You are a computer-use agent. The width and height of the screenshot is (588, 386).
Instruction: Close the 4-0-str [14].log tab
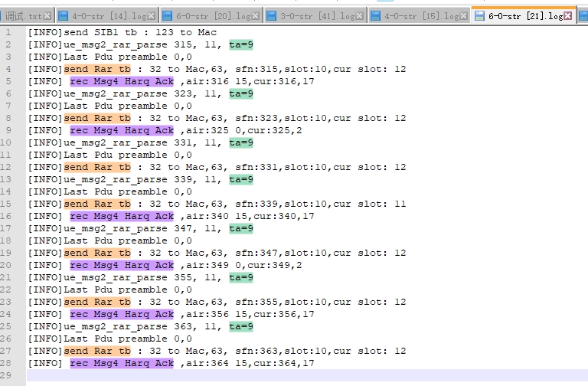[151, 16]
